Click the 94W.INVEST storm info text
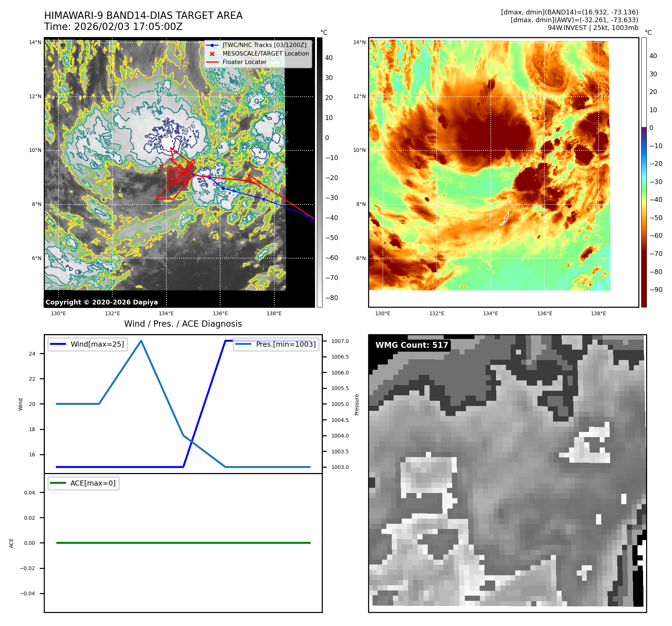This screenshot has height=626, width=672. point(593,28)
